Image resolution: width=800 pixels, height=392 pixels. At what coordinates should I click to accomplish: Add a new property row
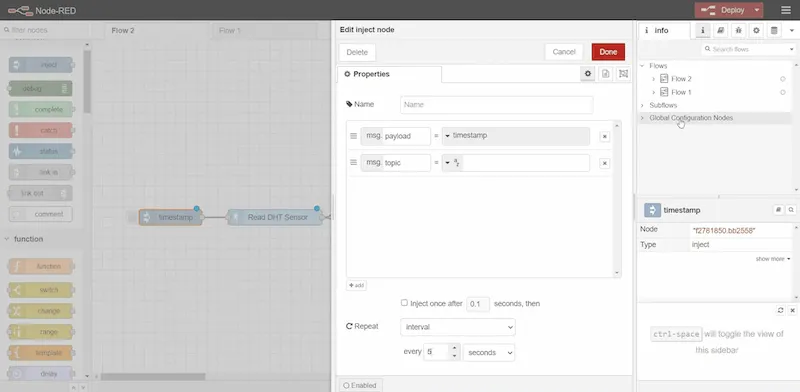tap(356, 285)
